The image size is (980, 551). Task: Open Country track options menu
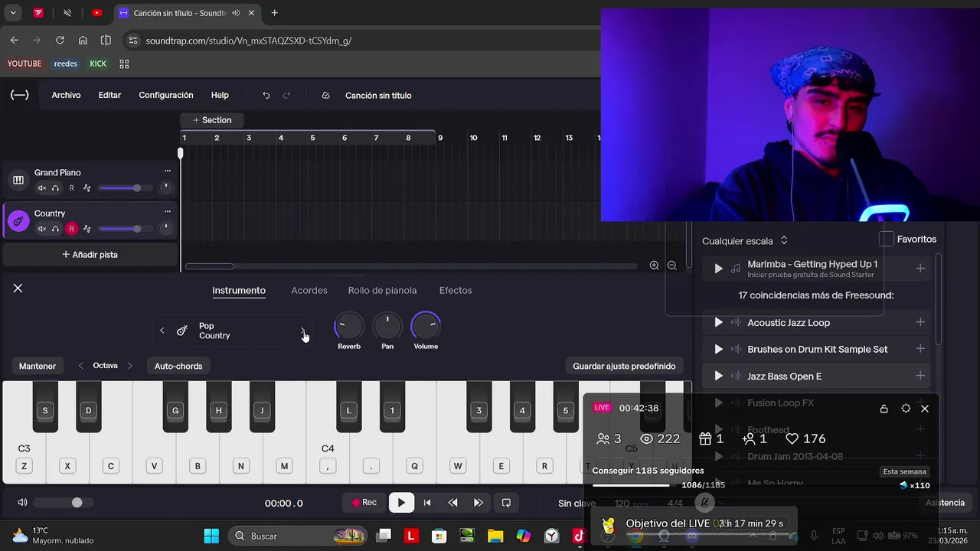pos(167,212)
